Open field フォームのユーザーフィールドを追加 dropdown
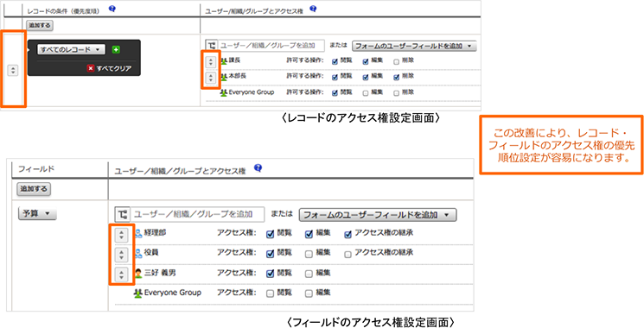 (378, 214)
